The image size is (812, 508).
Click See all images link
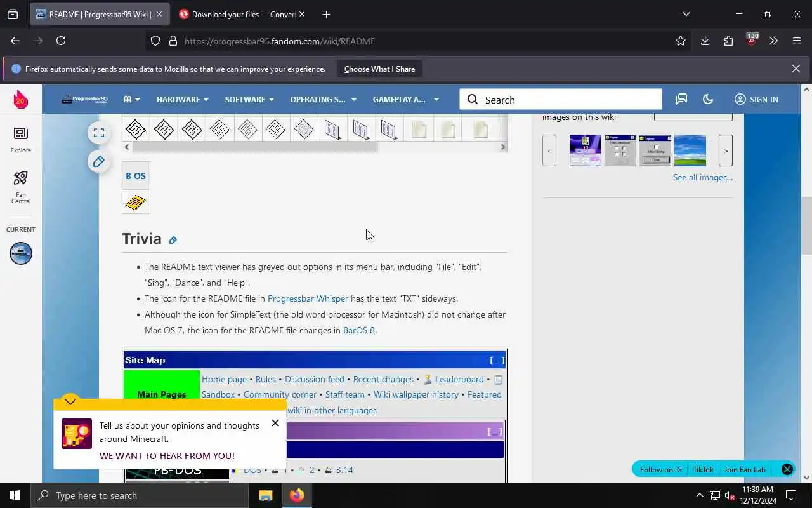[x=703, y=177]
